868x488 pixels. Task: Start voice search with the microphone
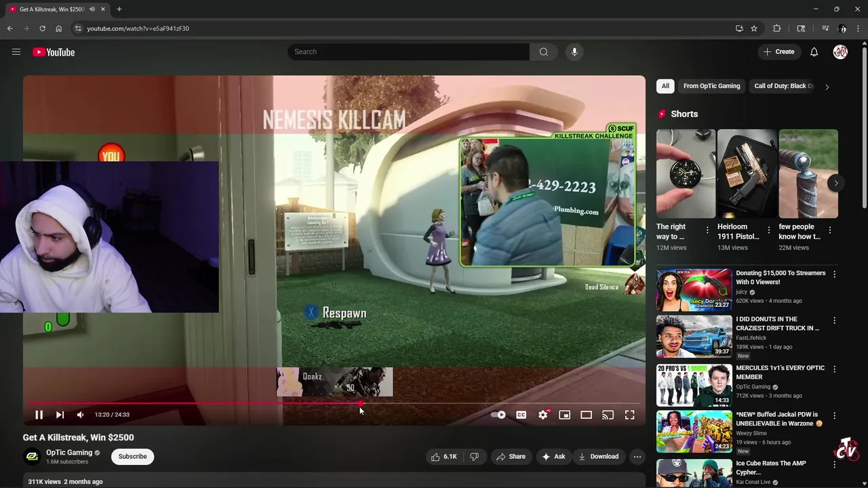point(574,52)
